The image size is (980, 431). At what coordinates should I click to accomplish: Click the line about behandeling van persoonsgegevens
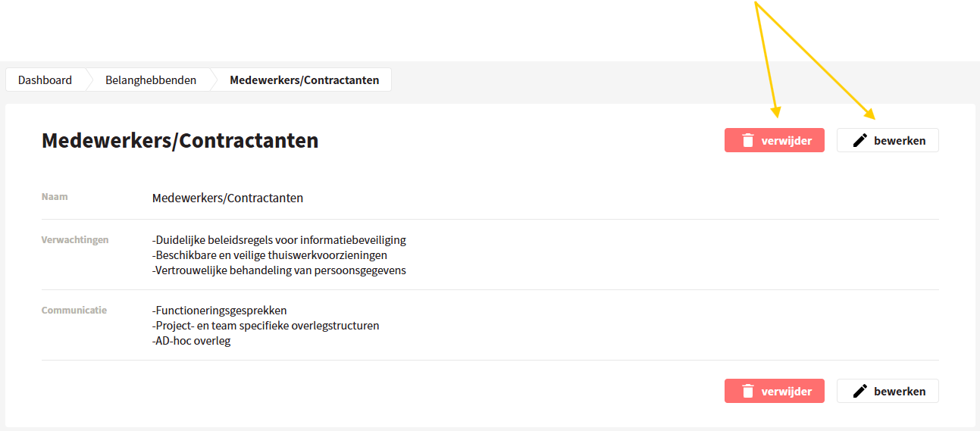click(279, 270)
